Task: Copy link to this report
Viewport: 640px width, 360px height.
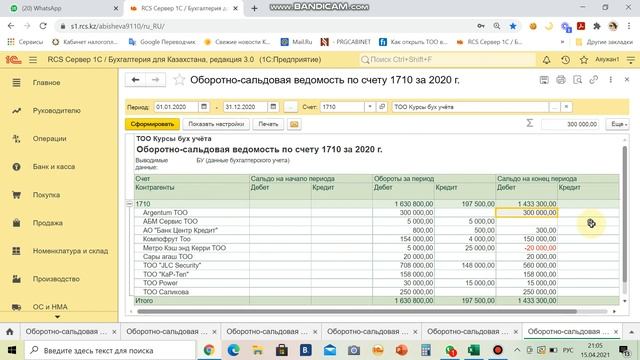Action: (x=594, y=80)
